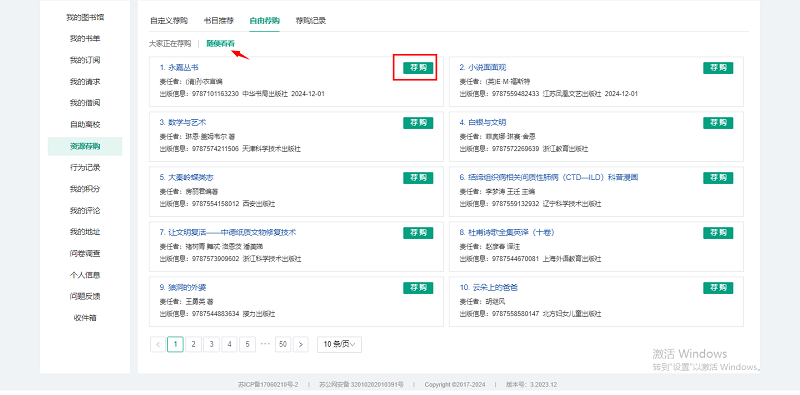The width and height of the screenshot is (800, 395).
Task: Select 我的借阅 in sidebar menu
Action: click(x=85, y=103)
